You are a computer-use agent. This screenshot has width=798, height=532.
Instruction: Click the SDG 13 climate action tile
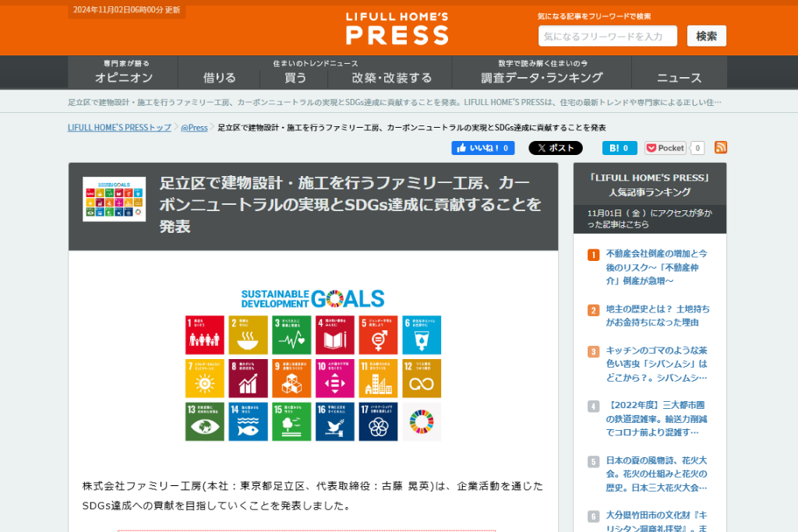click(x=205, y=421)
